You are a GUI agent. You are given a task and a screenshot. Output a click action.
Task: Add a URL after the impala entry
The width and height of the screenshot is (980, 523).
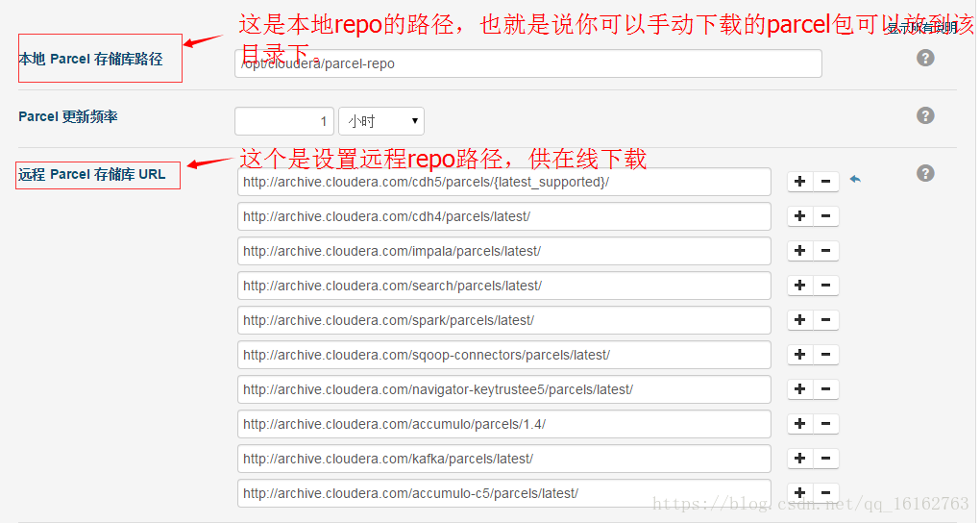coord(799,251)
